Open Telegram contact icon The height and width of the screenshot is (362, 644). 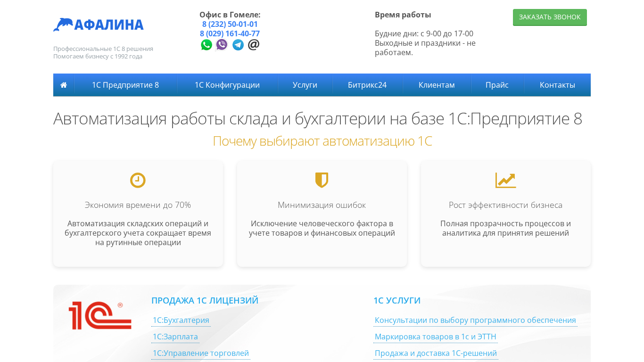point(238,45)
